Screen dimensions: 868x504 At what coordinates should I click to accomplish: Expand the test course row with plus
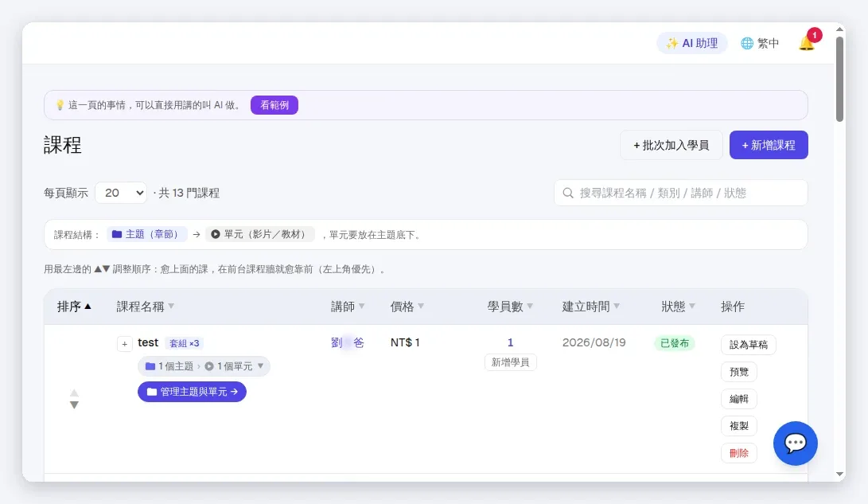pos(125,344)
